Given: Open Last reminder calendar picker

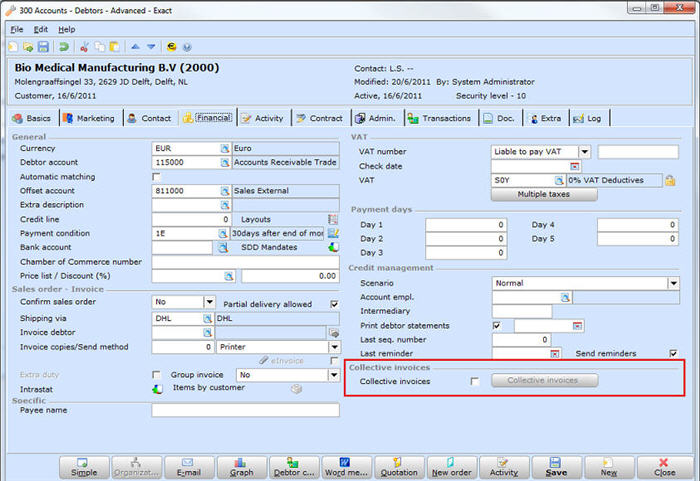Looking at the screenshot, I should point(554,354).
